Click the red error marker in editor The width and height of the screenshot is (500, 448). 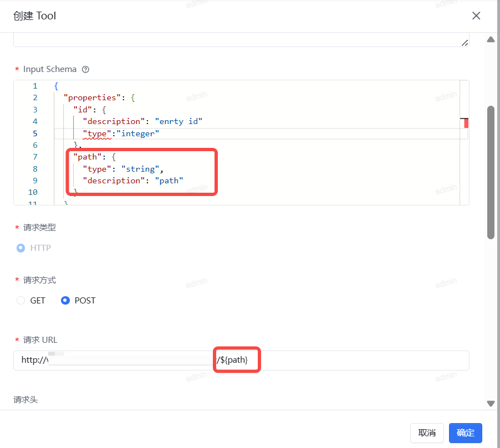click(466, 123)
